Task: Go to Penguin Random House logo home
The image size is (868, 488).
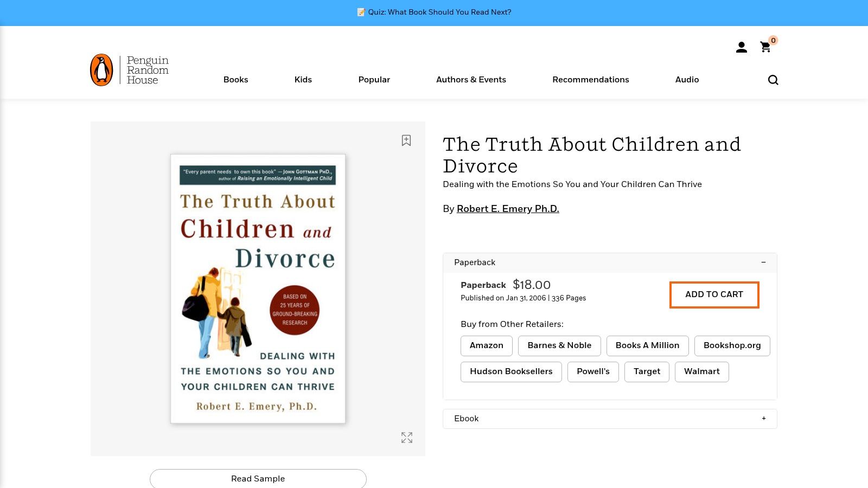Action: tap(130, 70)
